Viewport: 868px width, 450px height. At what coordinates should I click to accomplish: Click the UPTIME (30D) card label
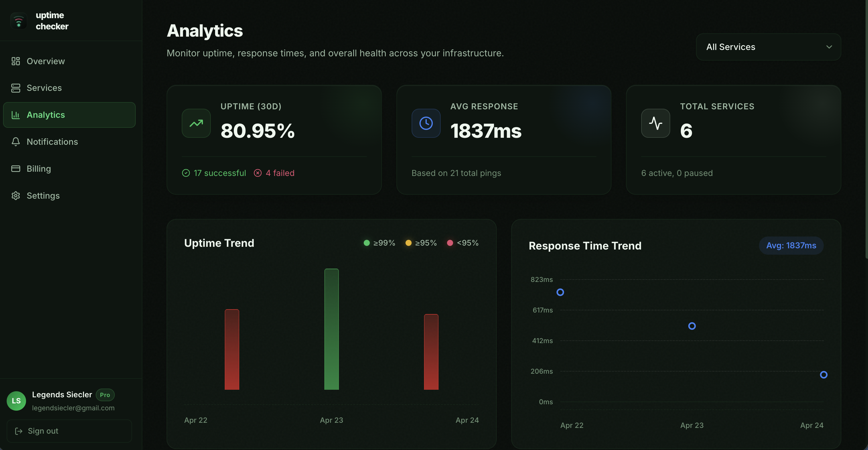pyautogui.click(x=251, y=106)
